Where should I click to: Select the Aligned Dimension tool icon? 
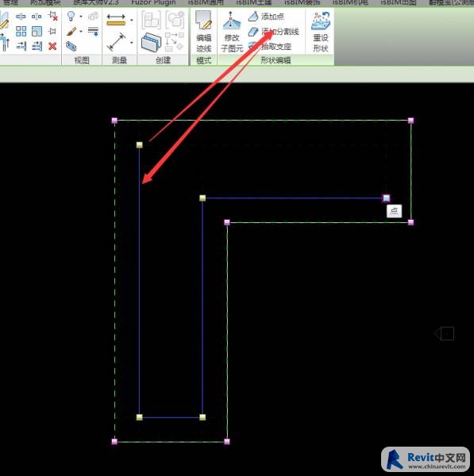[117, 42]
